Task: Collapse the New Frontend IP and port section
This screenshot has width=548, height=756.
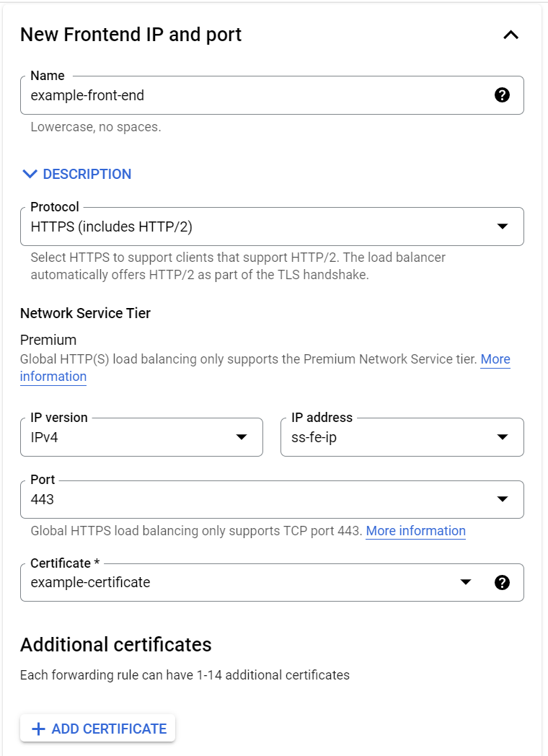Action: pyautogui.click(x=511, y=35)
